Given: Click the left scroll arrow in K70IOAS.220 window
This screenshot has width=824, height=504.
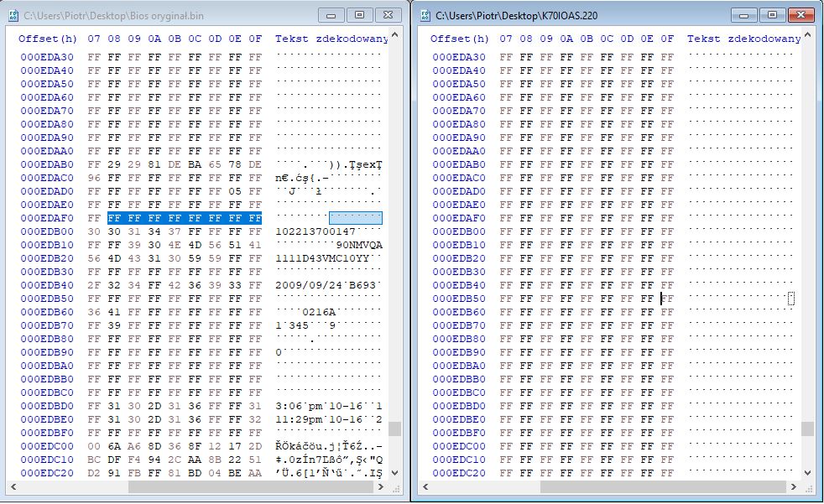Looking at the screenshot, I should [425, 487].
